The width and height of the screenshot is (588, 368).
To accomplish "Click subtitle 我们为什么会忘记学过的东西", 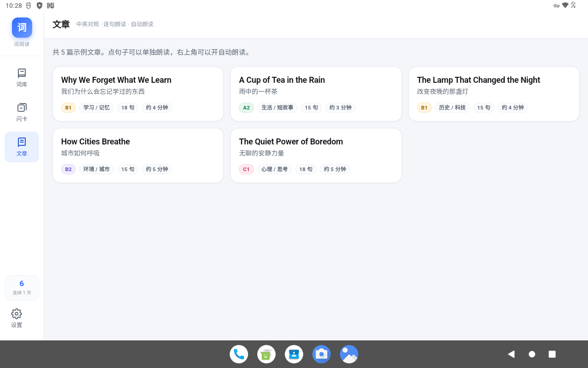I will (x=103, y=92).
